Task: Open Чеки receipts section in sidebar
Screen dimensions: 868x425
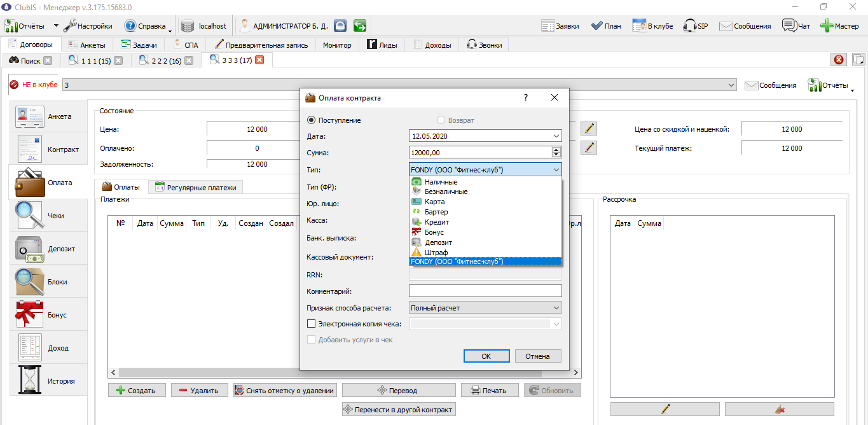Action: pyautogui.click(x=48, y=216)
